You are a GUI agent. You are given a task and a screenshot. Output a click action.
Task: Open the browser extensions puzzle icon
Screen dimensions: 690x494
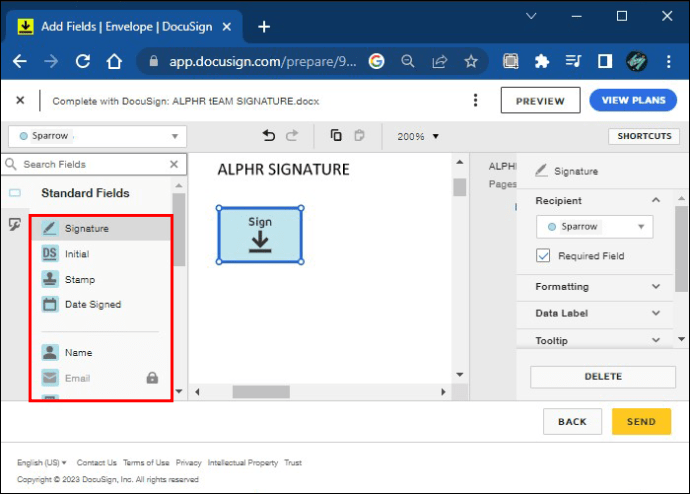(x=542, y=61)
